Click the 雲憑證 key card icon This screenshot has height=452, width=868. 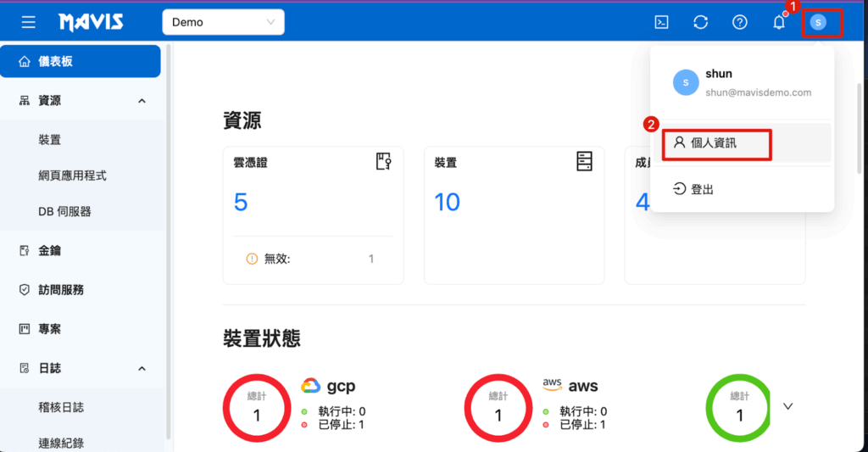click(384, 161)
